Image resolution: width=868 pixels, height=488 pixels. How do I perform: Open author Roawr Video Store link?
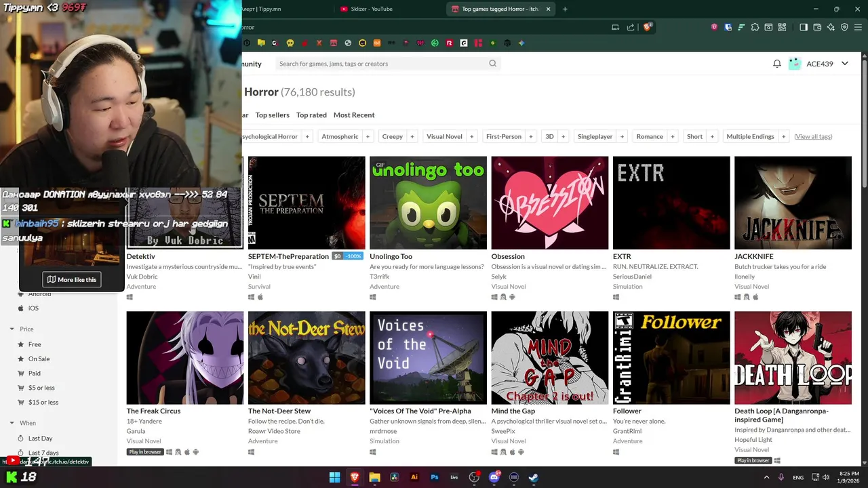point(274,431)
